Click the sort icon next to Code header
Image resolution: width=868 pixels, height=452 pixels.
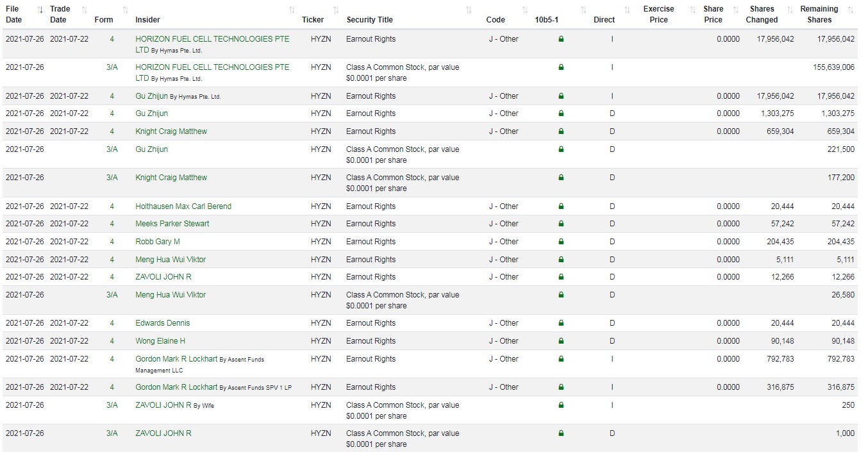(x=524, y=10)
